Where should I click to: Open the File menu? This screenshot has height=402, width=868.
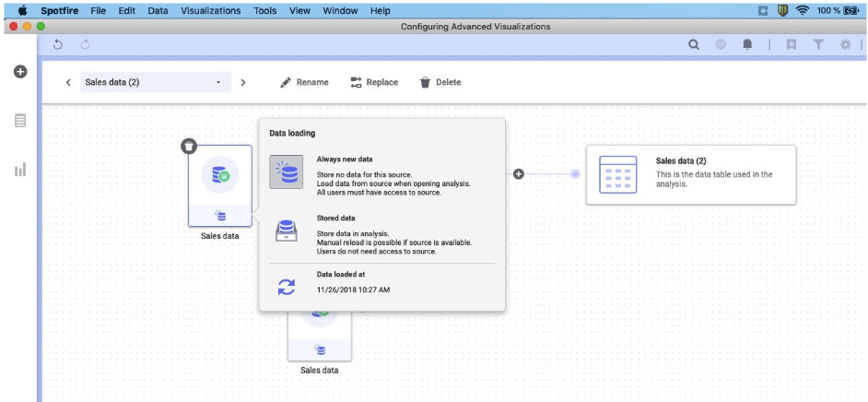[x=98, y=10]
